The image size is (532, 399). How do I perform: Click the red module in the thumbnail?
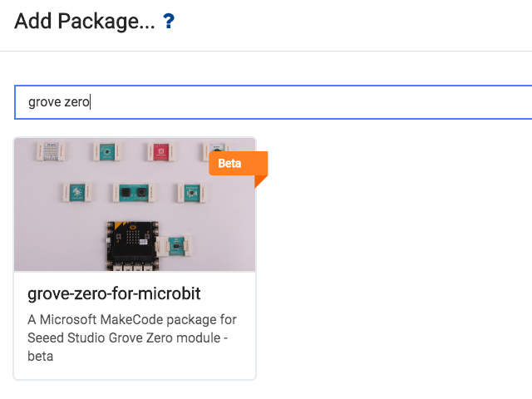[x=160, y=151]
